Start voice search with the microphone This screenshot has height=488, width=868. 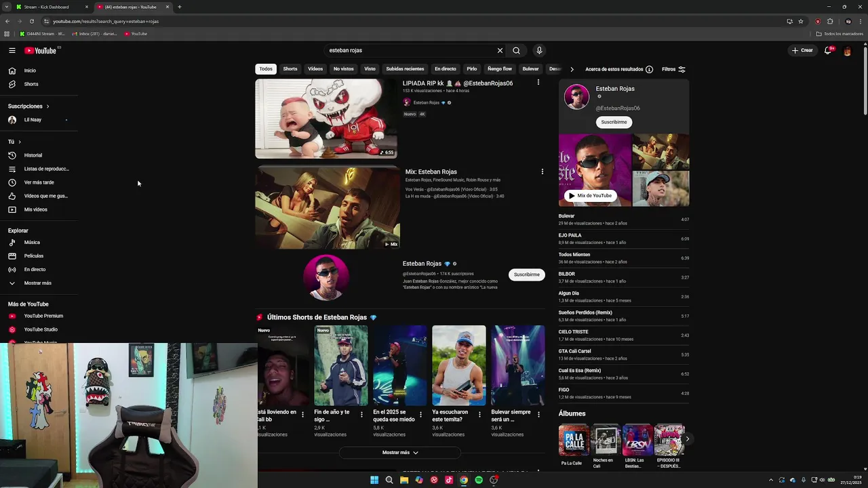(539, 50)
